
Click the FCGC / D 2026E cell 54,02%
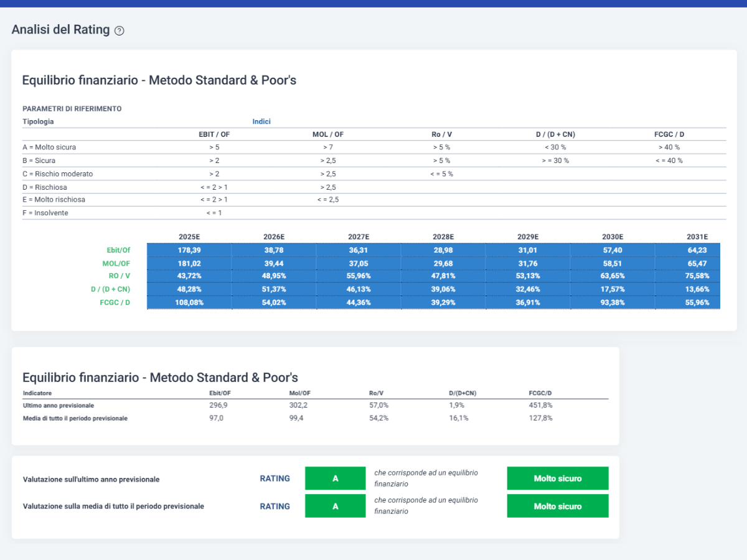click(x=274, y=302)
